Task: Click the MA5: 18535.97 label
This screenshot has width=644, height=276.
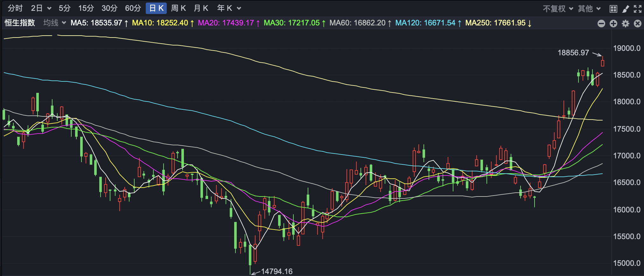Action: point(99,23)
